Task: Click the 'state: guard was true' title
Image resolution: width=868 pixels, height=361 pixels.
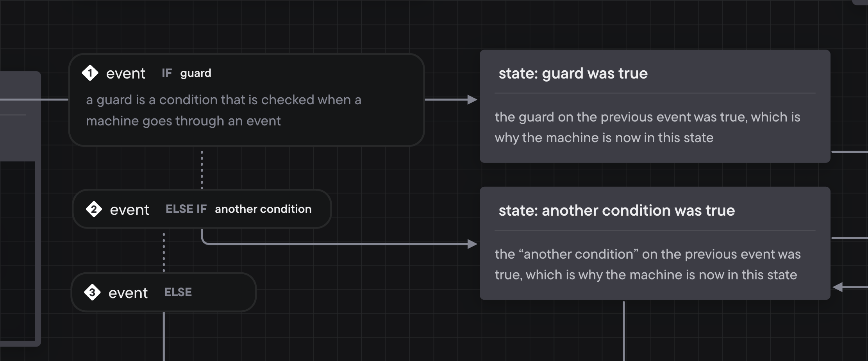Action: 573,73
